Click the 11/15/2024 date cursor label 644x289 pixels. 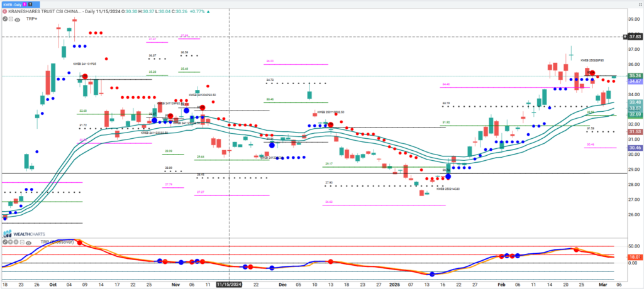[229, 284]
